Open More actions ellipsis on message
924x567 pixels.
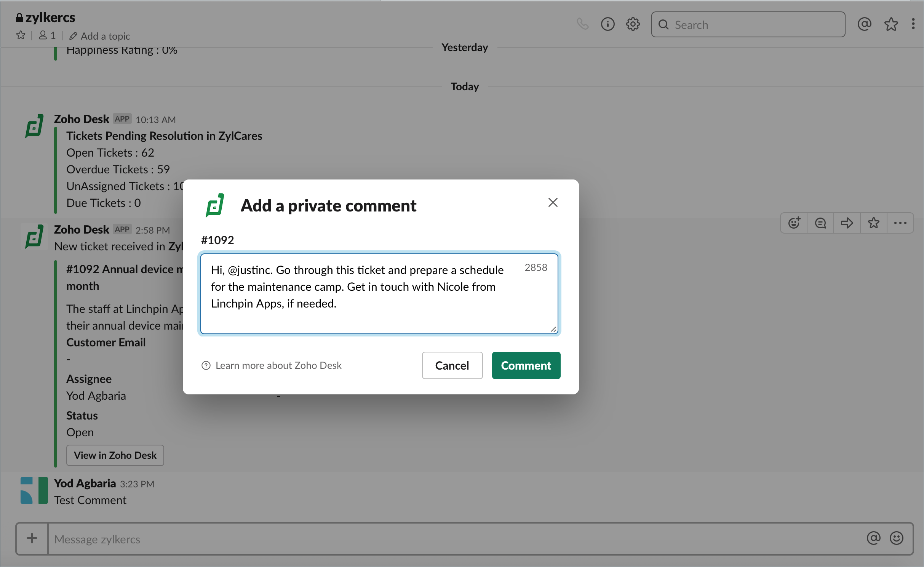(x=900, y=223)
